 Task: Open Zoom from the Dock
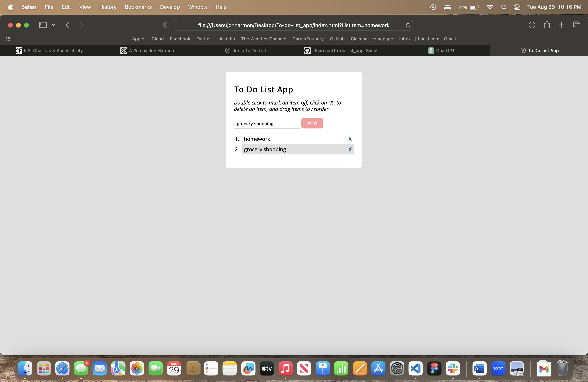pyautogui.click(x=498, y=368)
